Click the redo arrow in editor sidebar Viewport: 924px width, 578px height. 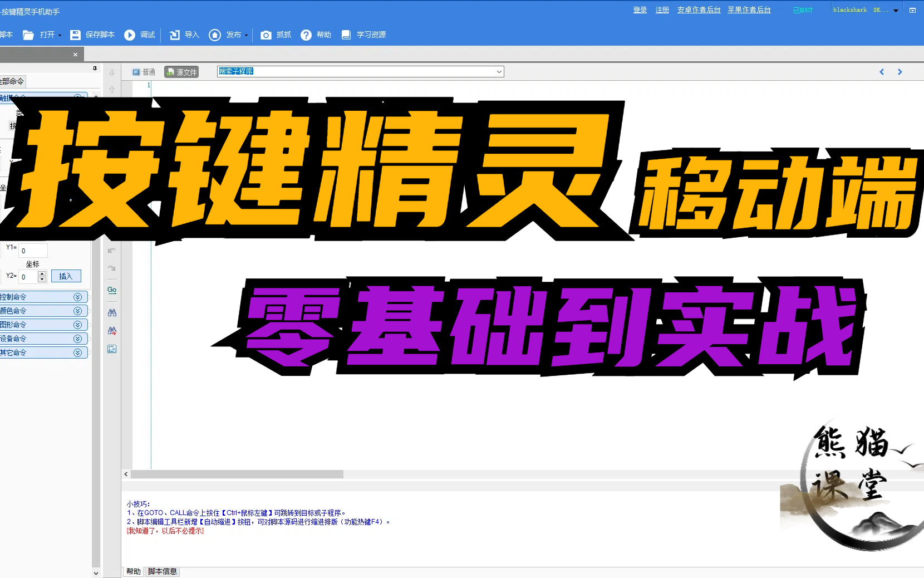click(x=112, y=268)
